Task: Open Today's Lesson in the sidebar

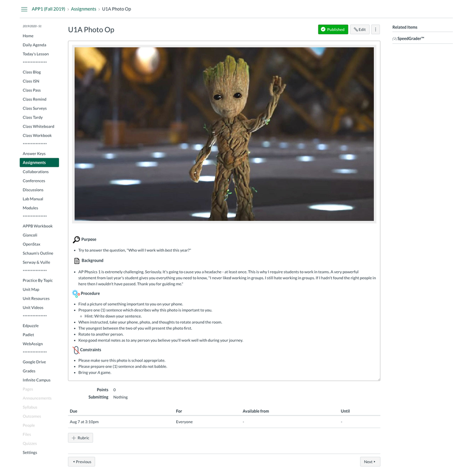Action: [x=36, y=54]
